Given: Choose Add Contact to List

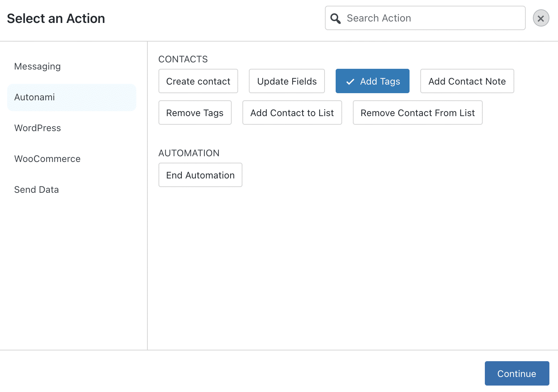Looking at the screenshot, I should point(292,113).
